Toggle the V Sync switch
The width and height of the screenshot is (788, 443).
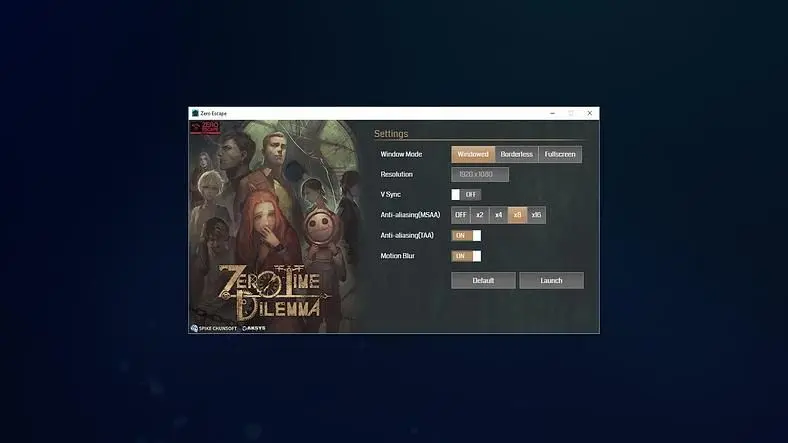[x=466, y=194]
